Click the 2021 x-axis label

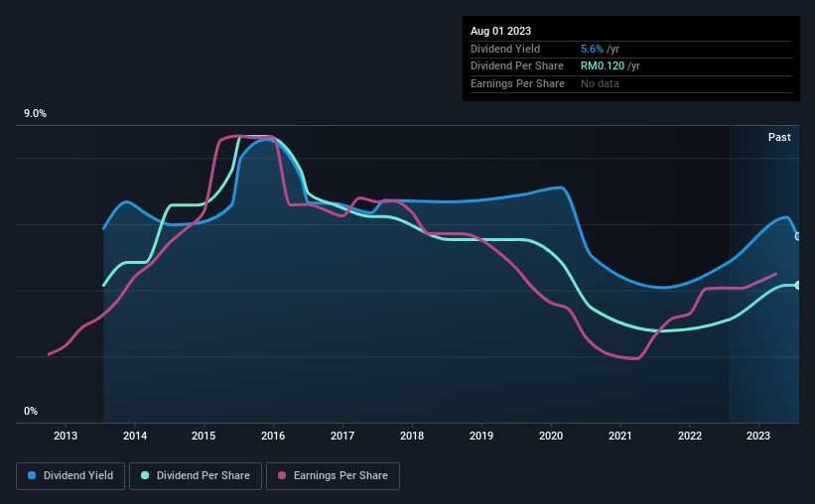pyautogui.click(x=620, y=436)
